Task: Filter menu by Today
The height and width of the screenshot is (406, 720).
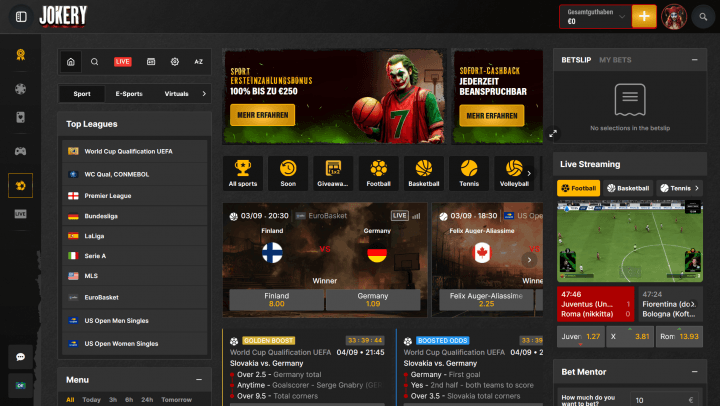Action: (x=91, y=400)
